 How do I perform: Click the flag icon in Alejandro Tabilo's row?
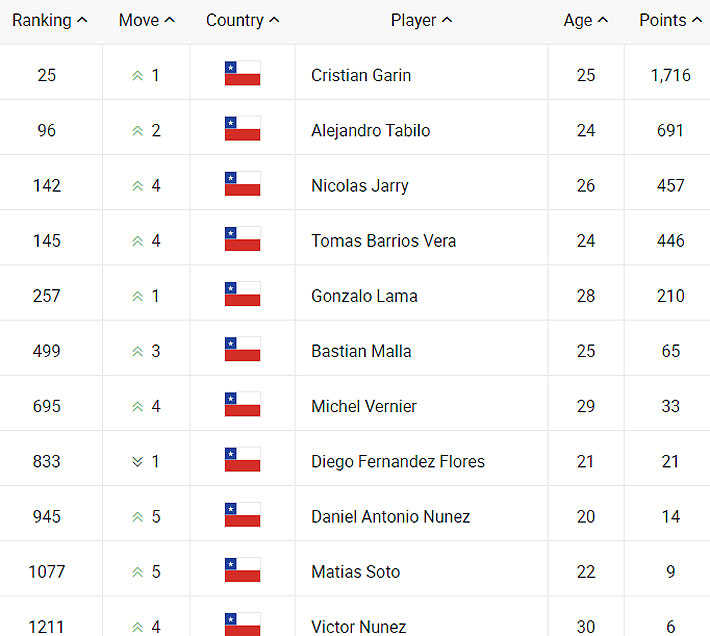(x=242, y=129)
